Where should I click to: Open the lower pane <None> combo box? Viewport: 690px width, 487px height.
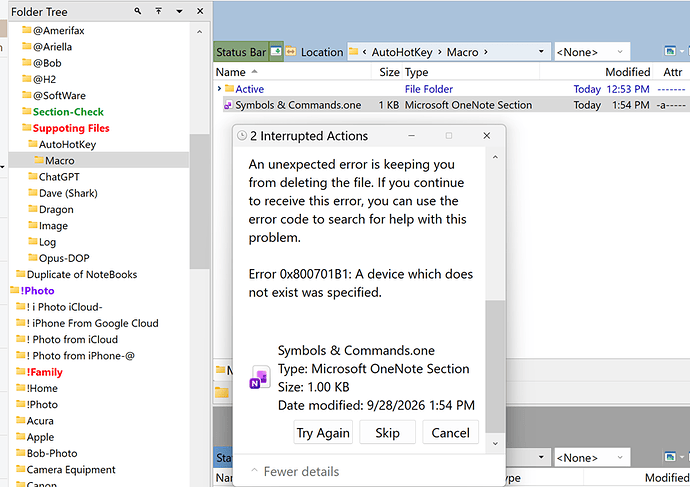(x=592, y=458)
